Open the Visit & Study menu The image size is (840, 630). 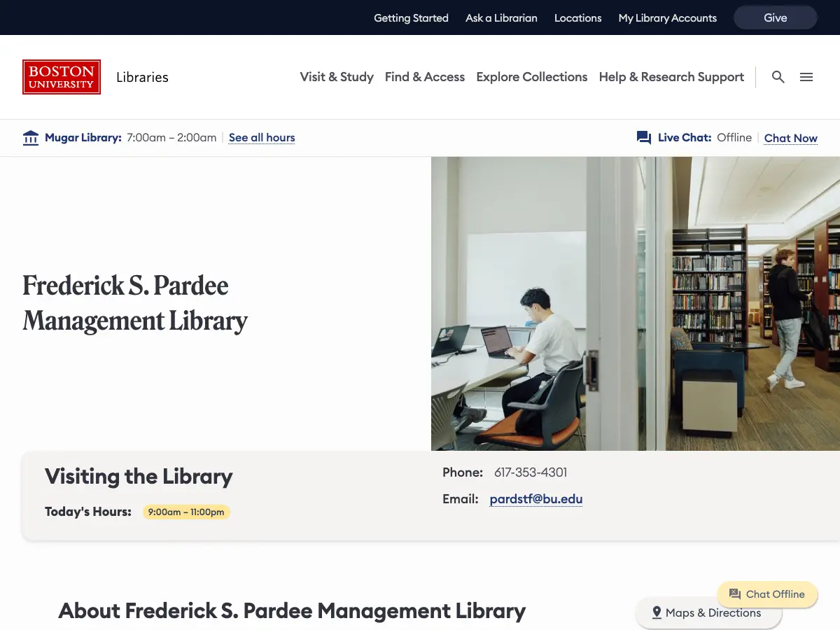pyautogui.click(x=337, y=77)
